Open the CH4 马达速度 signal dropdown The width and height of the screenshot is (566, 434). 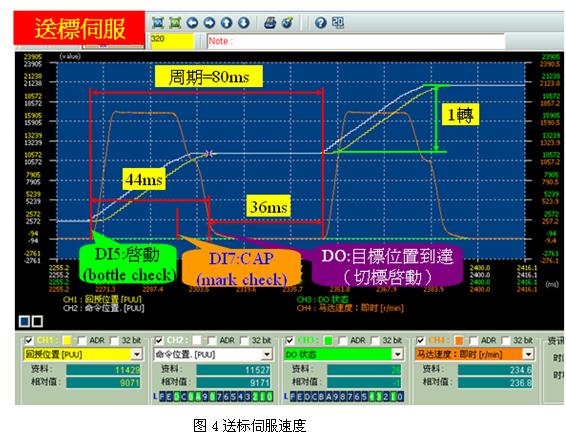[x=528, y=354]
